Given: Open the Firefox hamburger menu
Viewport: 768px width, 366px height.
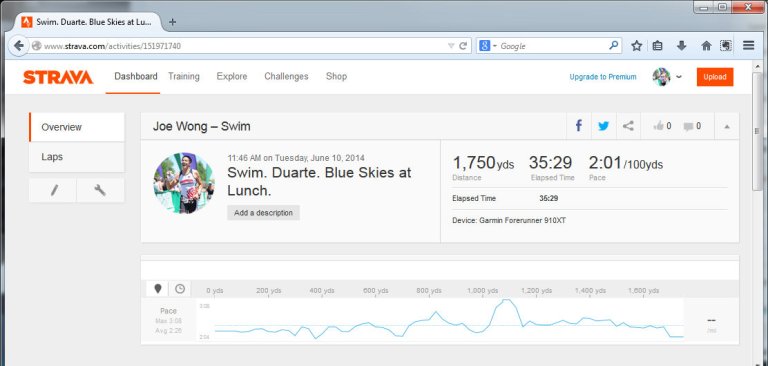Looking at the screenshot, I should [748, 46].
